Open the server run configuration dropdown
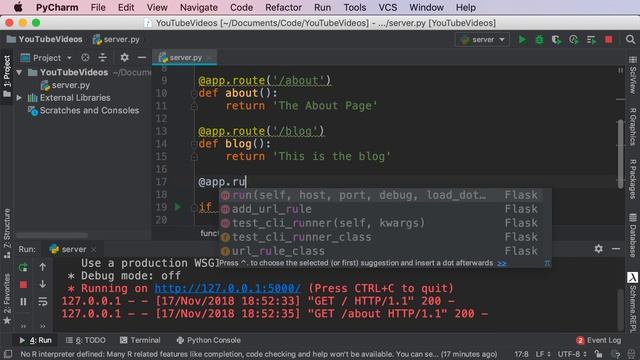This screenshot has width=640, height=360. tap(482, 40)
